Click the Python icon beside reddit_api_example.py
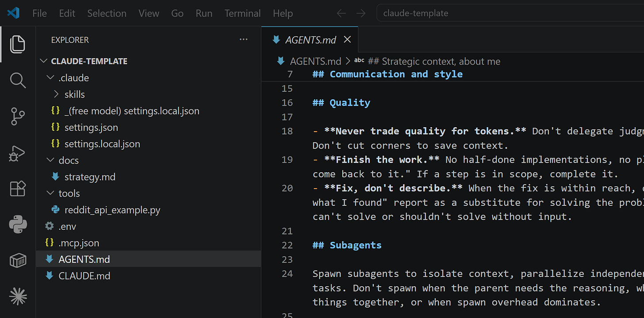 point(55,210)
